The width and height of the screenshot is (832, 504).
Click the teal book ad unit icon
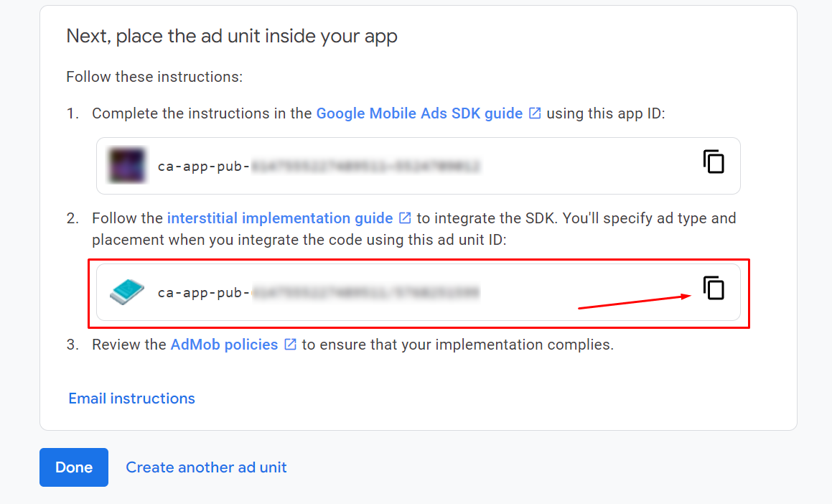127,291
